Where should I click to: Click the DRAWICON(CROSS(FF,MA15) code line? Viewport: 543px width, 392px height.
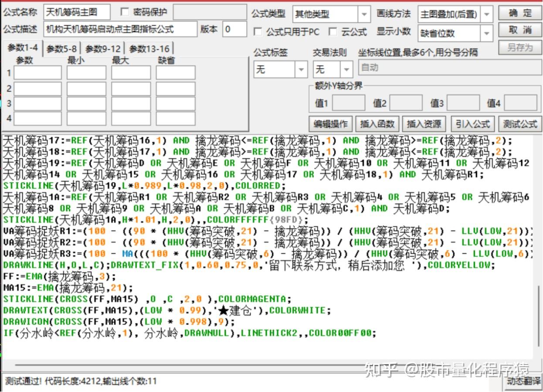[119, 322]
